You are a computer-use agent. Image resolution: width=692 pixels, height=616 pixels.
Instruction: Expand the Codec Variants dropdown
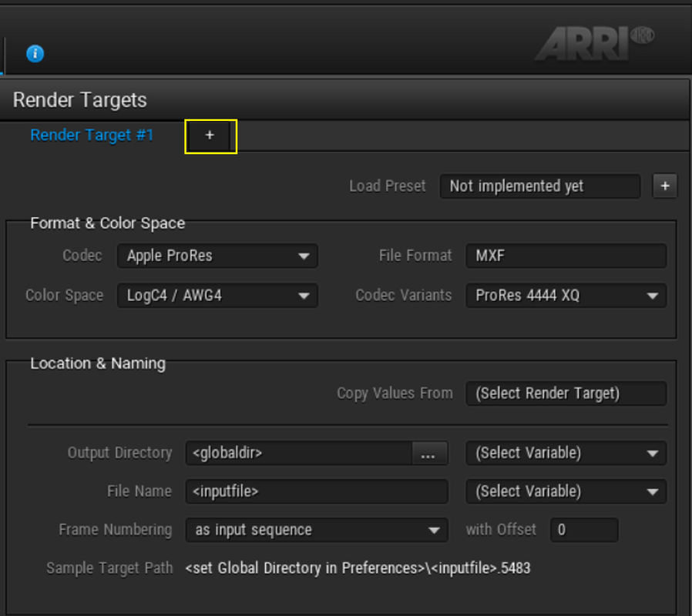point(566,296)
